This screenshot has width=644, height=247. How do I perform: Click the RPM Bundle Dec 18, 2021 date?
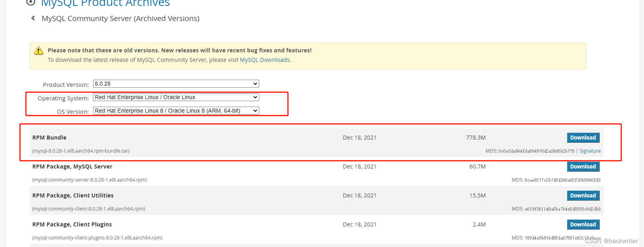359,138
